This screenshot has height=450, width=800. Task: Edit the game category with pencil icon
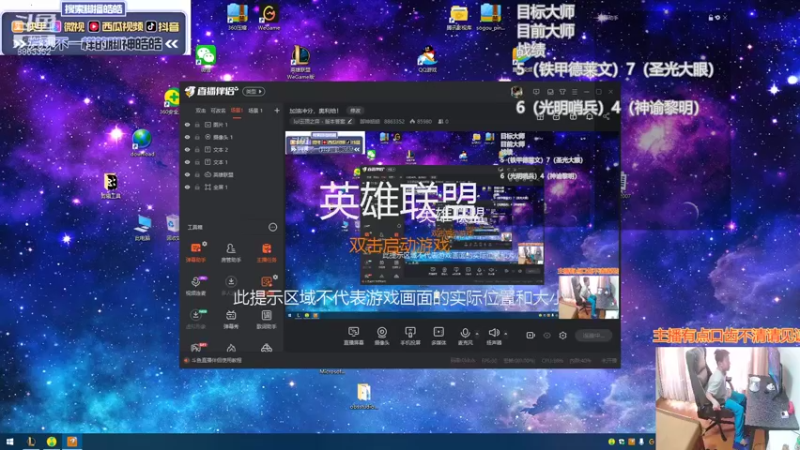tap(350, 121)
